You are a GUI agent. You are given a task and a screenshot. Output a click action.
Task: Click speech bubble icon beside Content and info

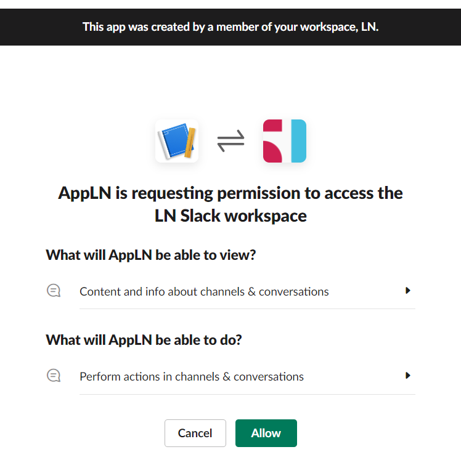click(54, 291)
